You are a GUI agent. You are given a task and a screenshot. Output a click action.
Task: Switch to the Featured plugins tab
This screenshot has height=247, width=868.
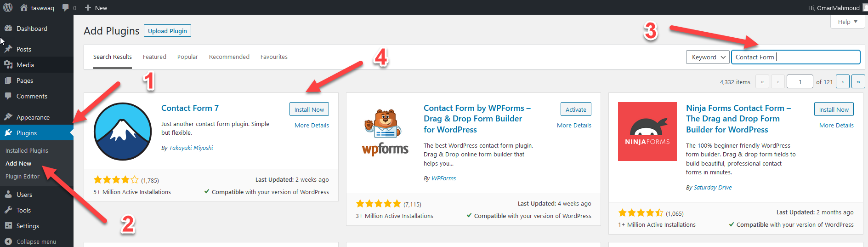(x=154, y=57)
